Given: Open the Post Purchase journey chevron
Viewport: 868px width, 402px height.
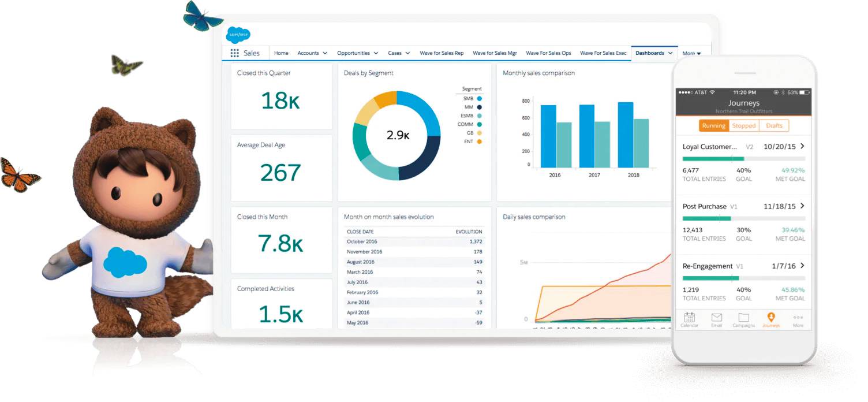Looking at the screenshot, I should point(802,206).
